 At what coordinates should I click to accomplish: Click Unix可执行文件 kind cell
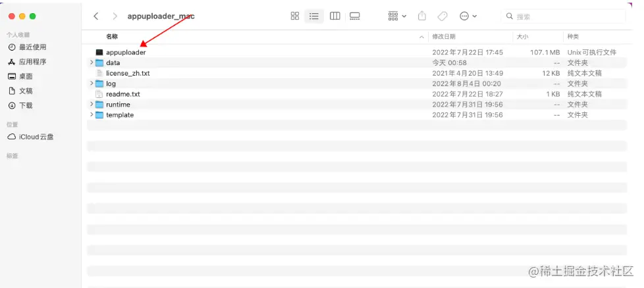(592, 53)
